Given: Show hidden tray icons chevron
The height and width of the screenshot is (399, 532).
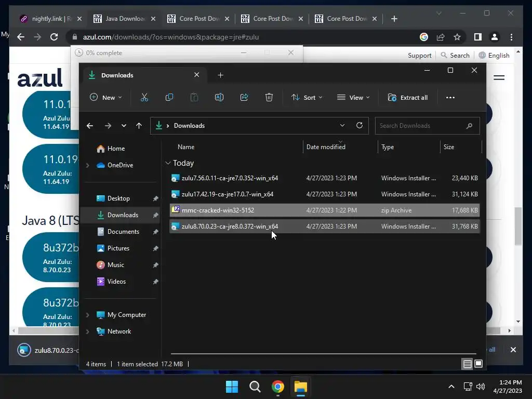Looking at the screenshot, I should click(451, 387).
